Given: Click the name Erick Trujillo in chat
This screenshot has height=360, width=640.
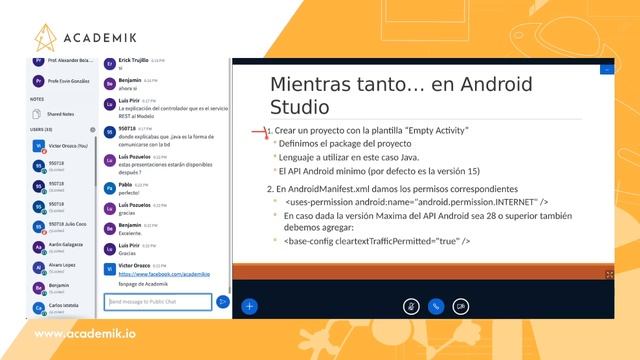Looking at the screenshot, I should click(133, 60).
